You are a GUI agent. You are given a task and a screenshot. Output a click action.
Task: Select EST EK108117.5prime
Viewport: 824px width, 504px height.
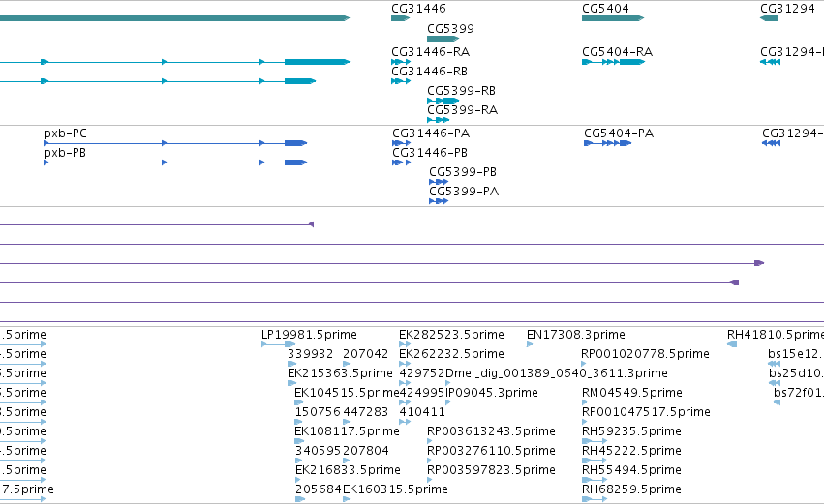coord(347,431)
